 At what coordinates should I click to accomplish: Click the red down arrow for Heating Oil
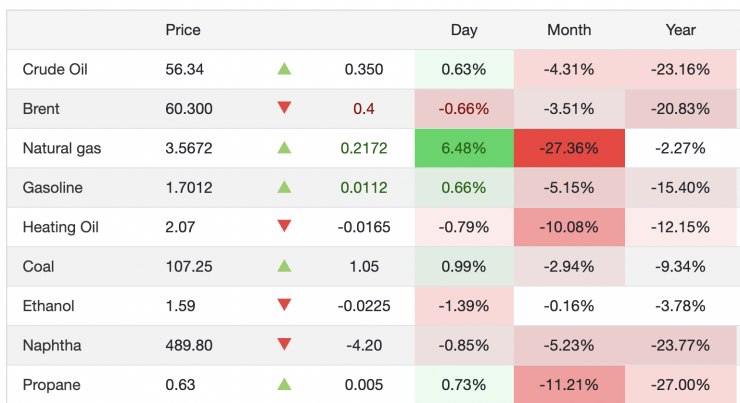point(284,227)
